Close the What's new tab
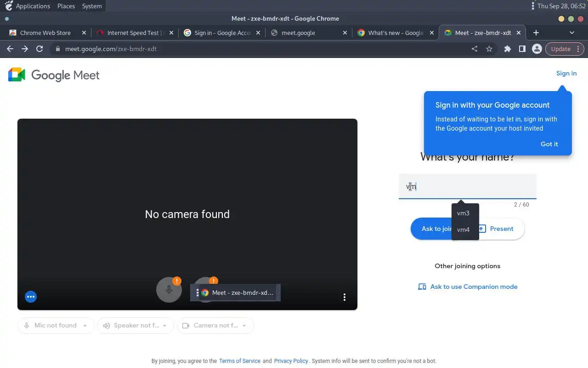This screenshot has height=368, width=588. 432,33
